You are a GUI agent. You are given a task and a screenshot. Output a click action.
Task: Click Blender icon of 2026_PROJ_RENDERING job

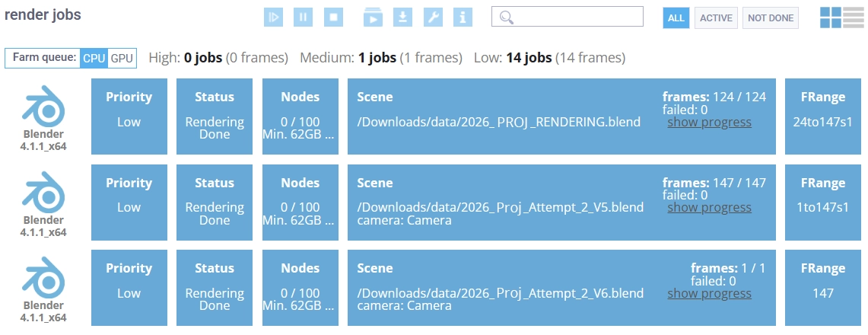[x=43, y=104]
